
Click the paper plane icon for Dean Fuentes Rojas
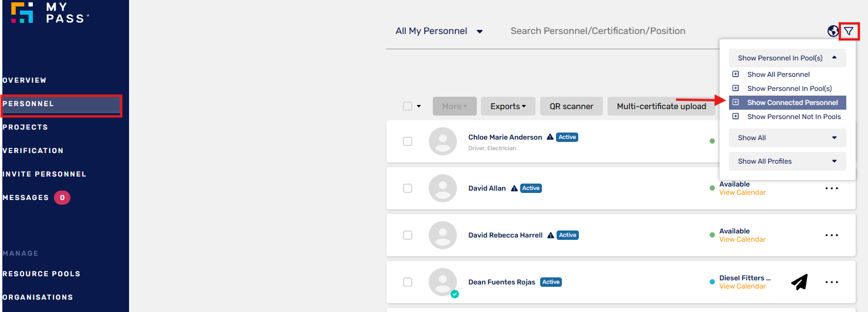799,282
